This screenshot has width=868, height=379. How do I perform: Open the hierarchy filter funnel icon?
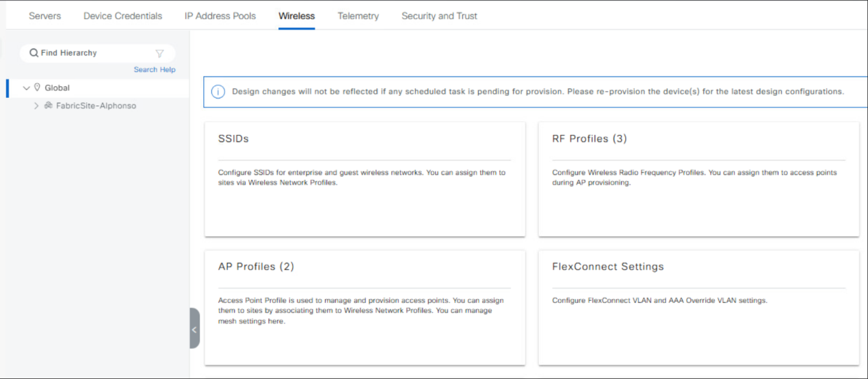[x=159, y=53]
